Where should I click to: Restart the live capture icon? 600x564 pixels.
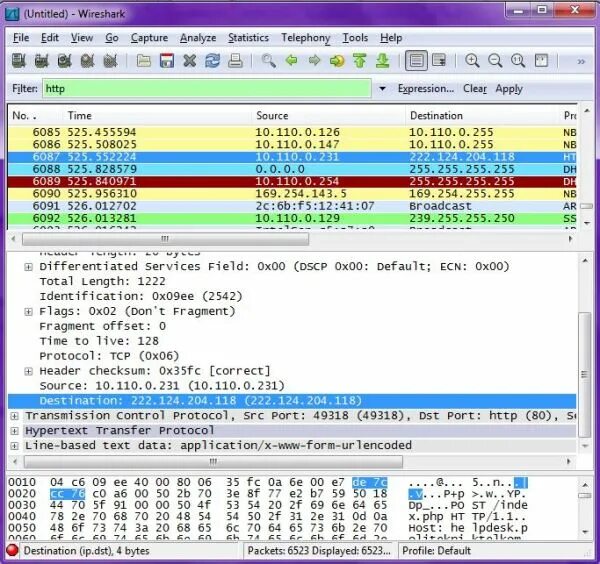tap(111, 61)
